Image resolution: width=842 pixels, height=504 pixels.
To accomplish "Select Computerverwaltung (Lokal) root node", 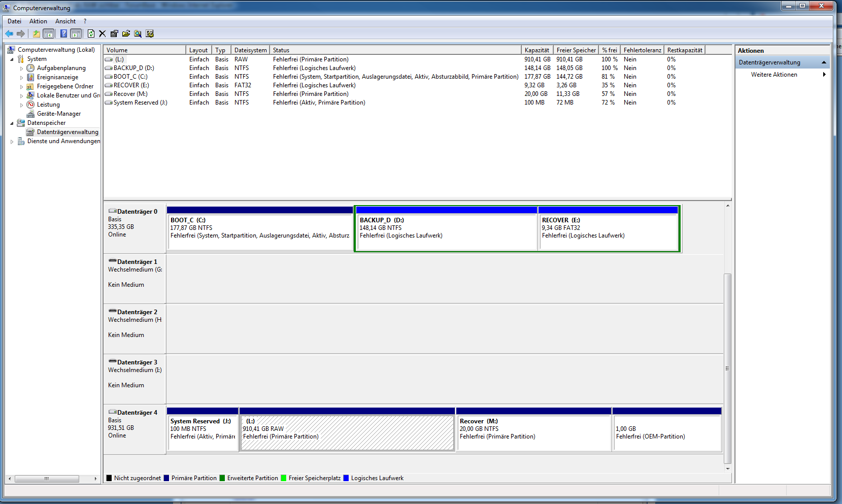I will [x=56, y=50].
